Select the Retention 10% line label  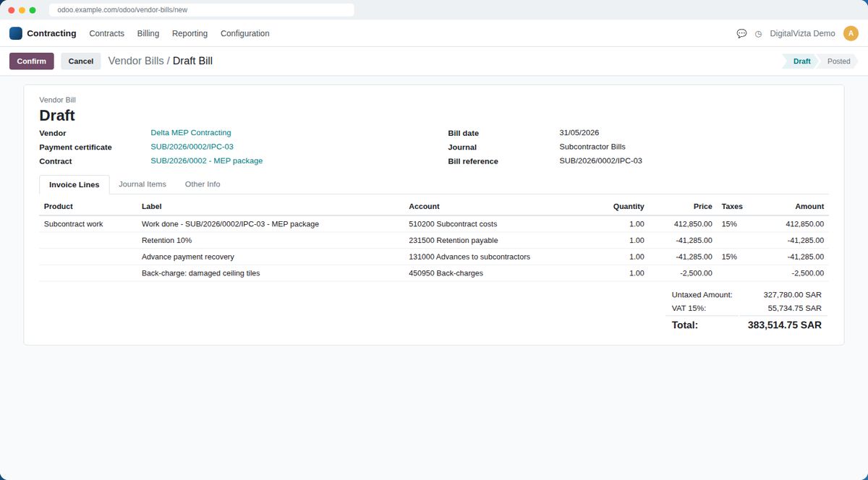pyautogui.click(x=166, y=241)
